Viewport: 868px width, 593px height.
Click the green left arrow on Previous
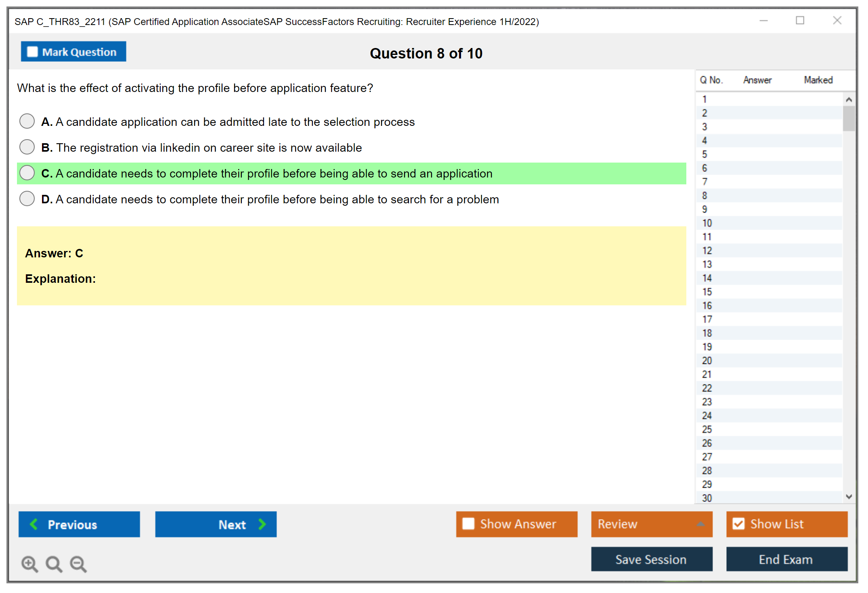[x=34, y=524]
